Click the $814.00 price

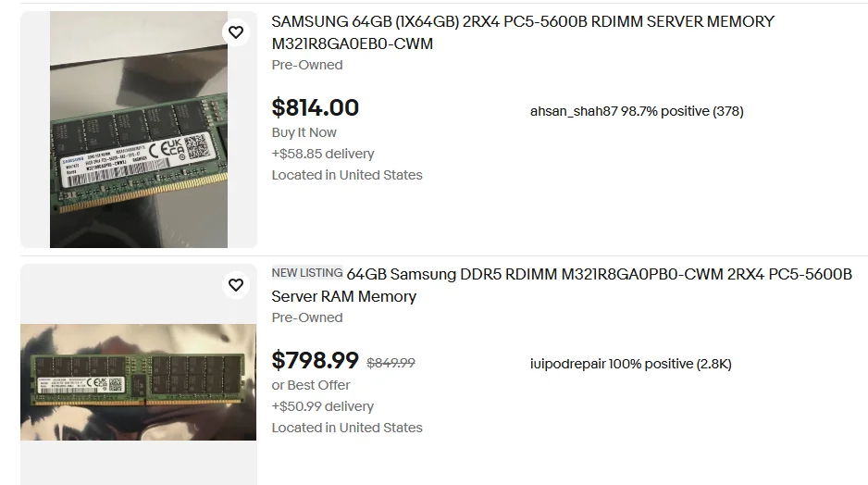coord(316,107)
